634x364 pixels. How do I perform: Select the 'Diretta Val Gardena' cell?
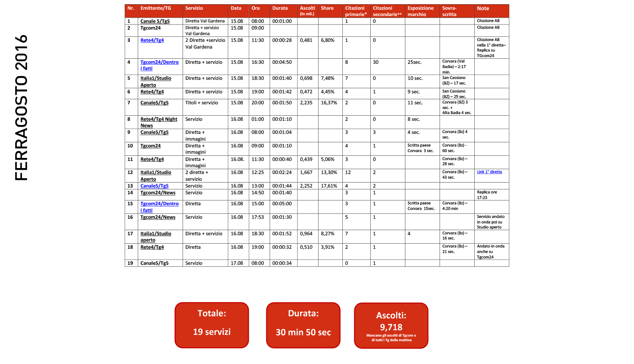click(x=205, y=21)
